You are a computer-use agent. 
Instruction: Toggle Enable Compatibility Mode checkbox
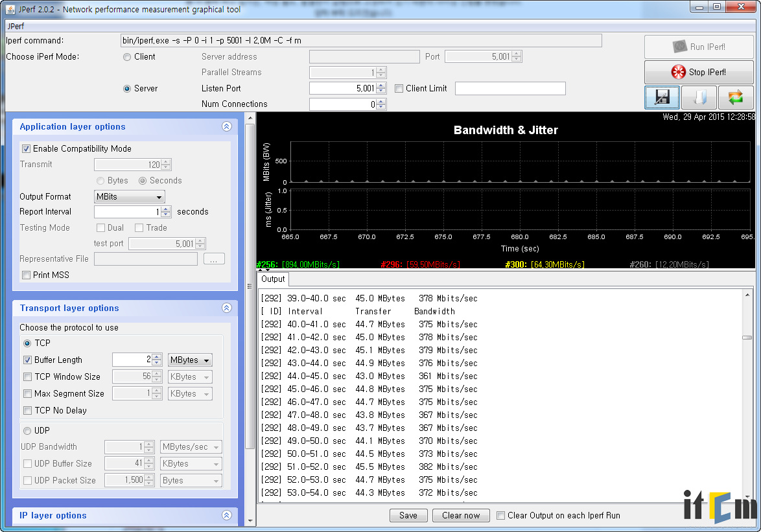(x=26, y=149)
